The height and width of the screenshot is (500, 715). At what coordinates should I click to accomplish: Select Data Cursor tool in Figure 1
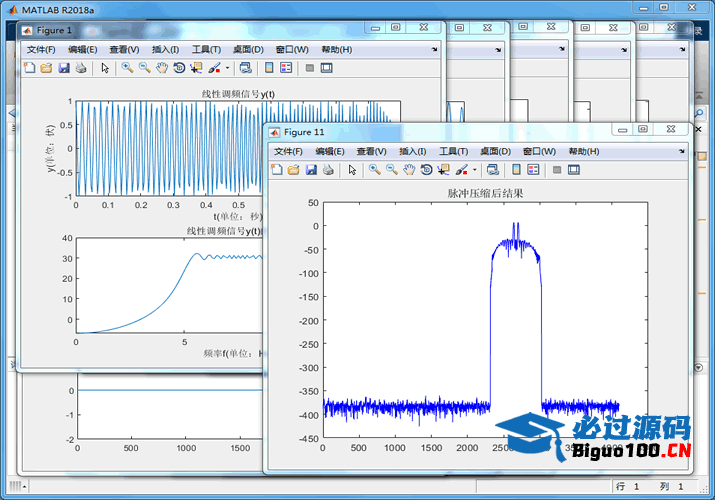197,68
